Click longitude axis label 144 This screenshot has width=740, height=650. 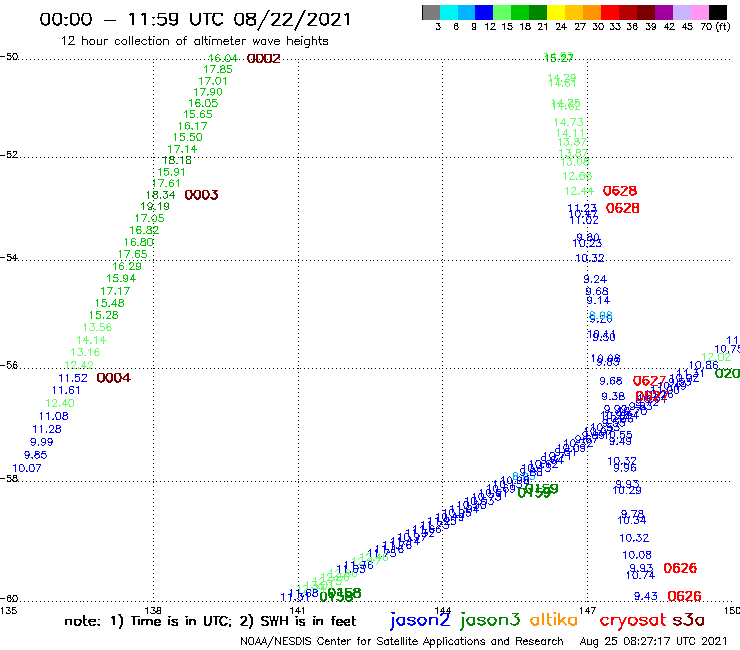(x=443, y=610)
